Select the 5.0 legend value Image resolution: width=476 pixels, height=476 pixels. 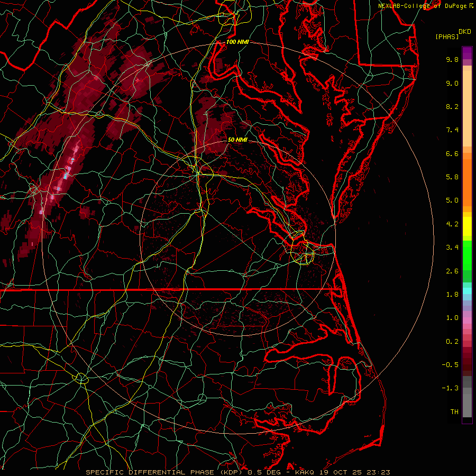(x=452, y=200)
